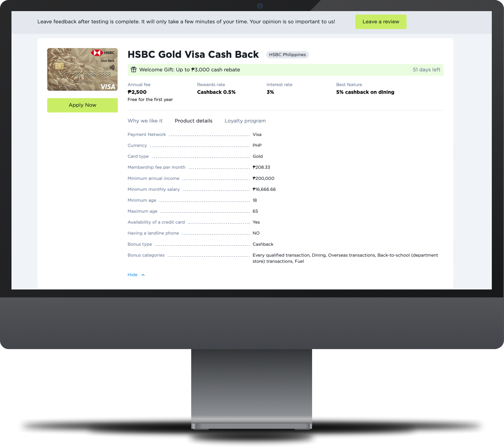Click the Minimum age label
The width and height of the screenshot is (504, 448).
pos(142,201)
